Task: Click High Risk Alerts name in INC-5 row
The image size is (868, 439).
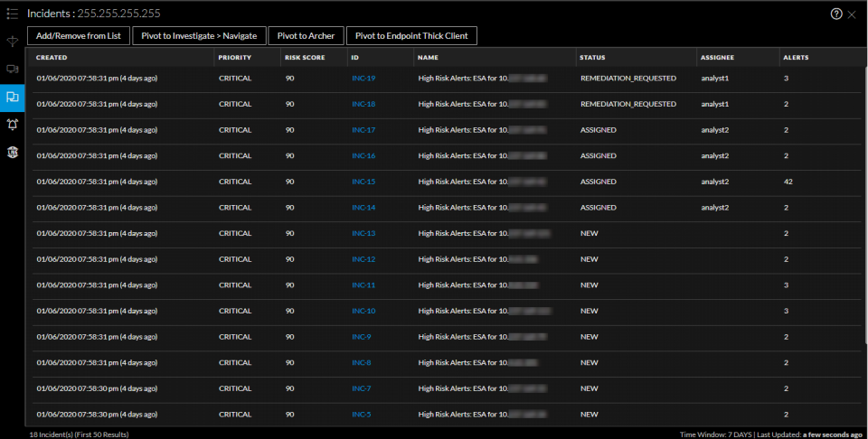Action: [483, 414]
